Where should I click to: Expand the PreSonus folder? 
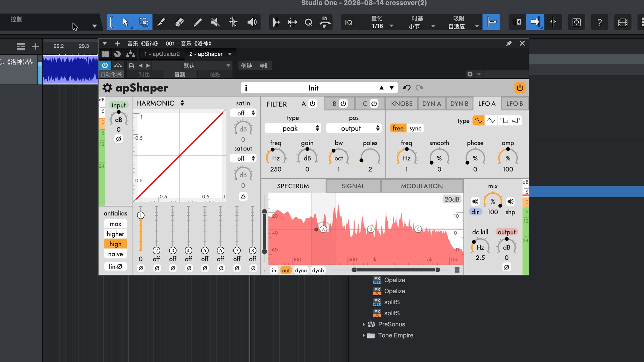pyautogui.click(x=364, y=324)
